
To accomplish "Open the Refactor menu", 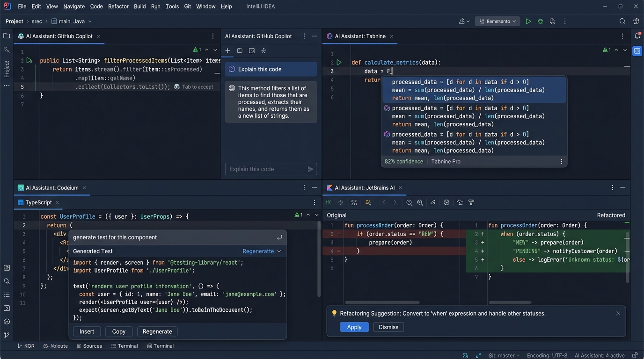I will point(118,6).
